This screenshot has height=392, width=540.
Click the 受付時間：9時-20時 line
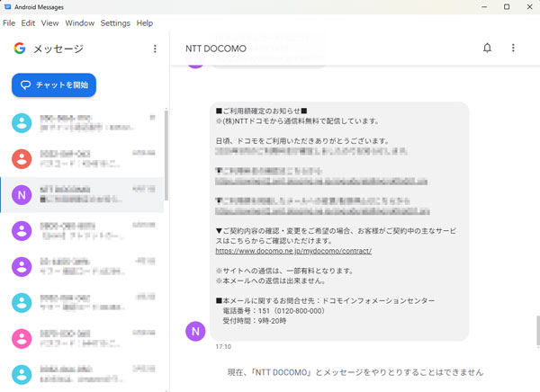click(254, 321)
